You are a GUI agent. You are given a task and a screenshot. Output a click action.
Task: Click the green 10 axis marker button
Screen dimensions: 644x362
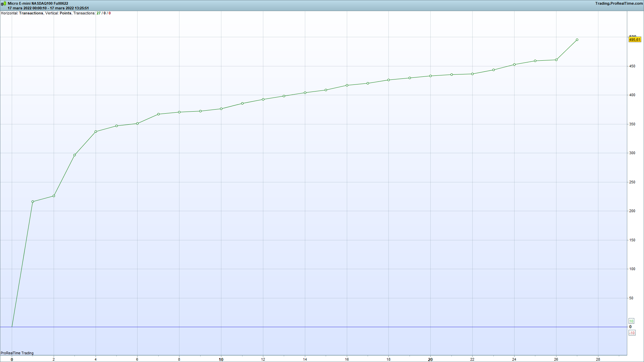pyautogui.click(x=631, y=321)
